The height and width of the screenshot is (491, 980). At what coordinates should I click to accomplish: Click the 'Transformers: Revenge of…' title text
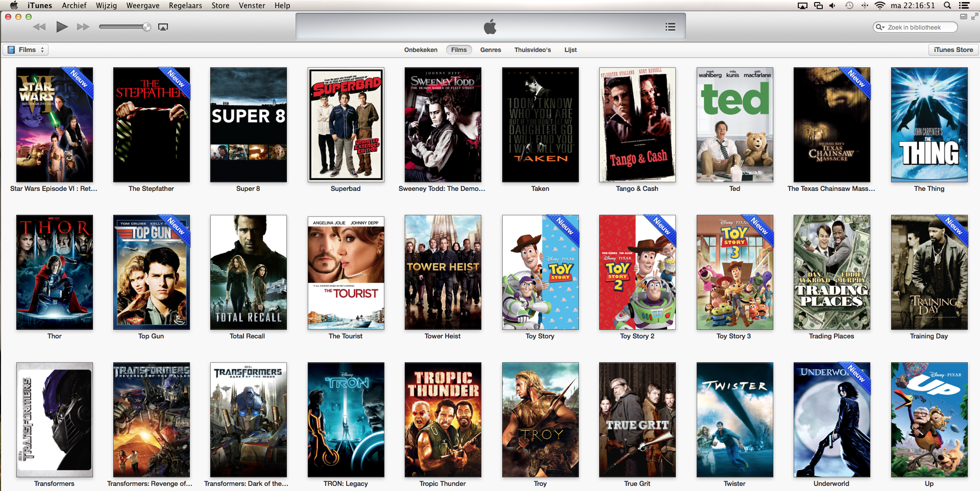coord(150,484)
